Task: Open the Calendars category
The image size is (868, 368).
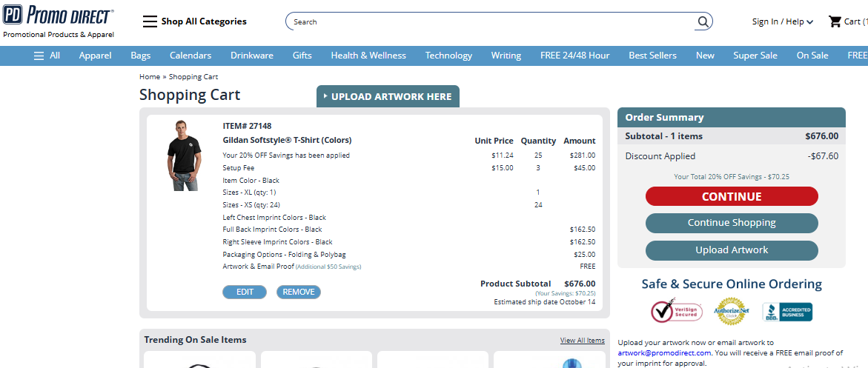Action: click(x=191, y=56)
